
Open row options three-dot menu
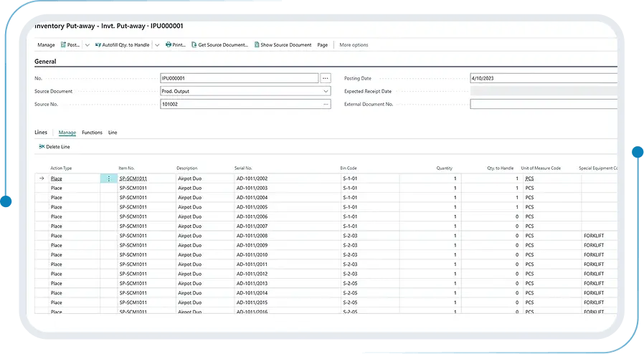click(x=109, y=178)
